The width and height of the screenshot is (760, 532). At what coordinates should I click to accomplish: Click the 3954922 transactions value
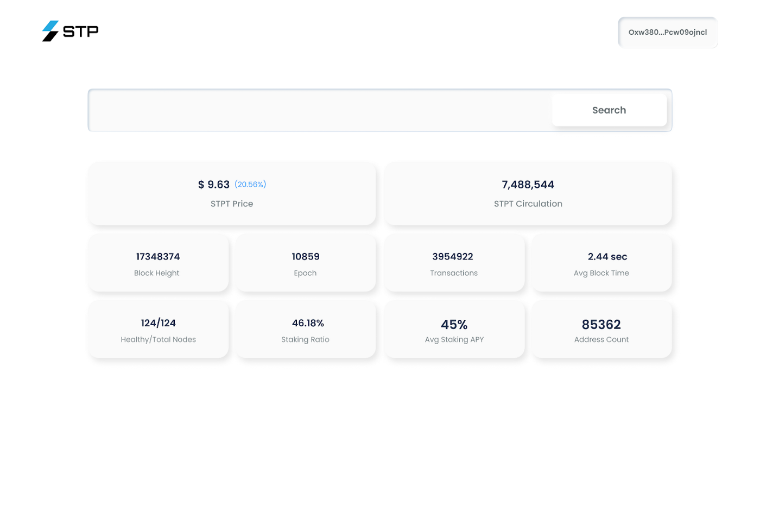pyautogui.click(x=453, y=257)
